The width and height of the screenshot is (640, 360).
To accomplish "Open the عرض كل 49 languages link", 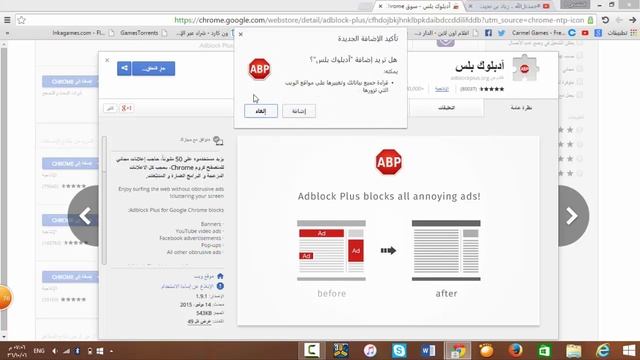I will (199, 322).
